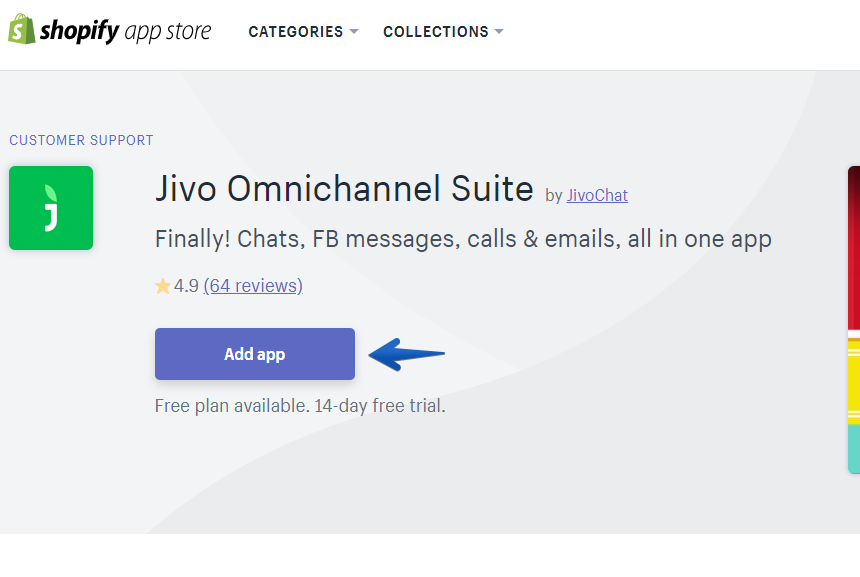Click the teal band of the preview image
Screen dimensions: 860x577
point(854,449)
